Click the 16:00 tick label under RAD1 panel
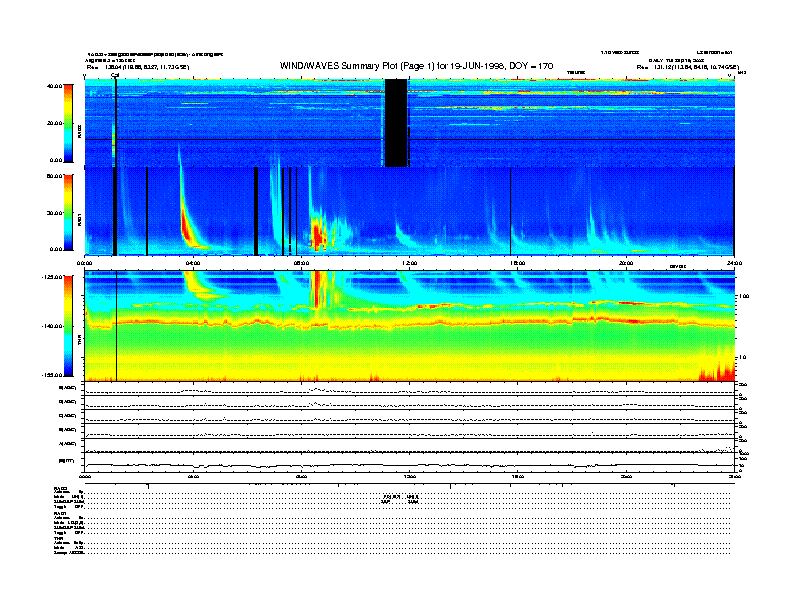 click(x=518, y=263)
